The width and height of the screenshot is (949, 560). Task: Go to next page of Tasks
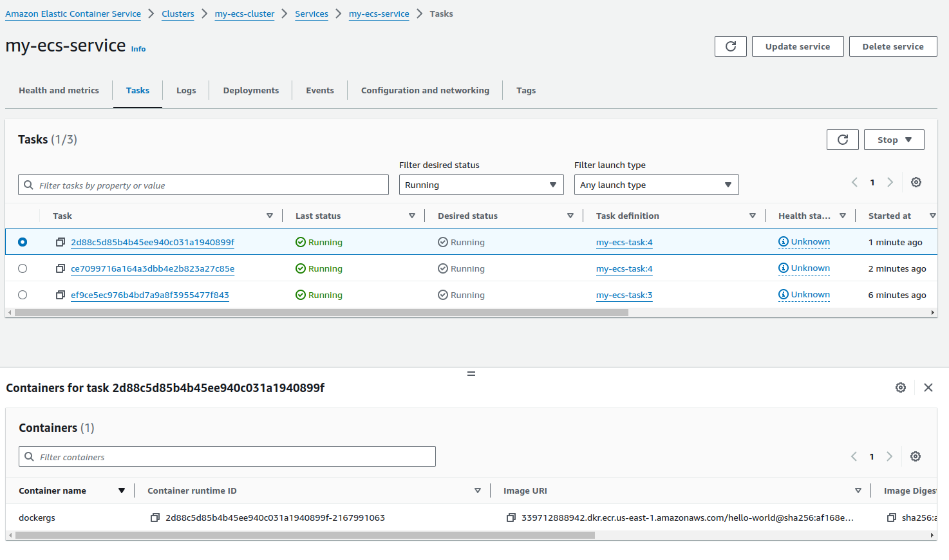(x=890, y=182)
